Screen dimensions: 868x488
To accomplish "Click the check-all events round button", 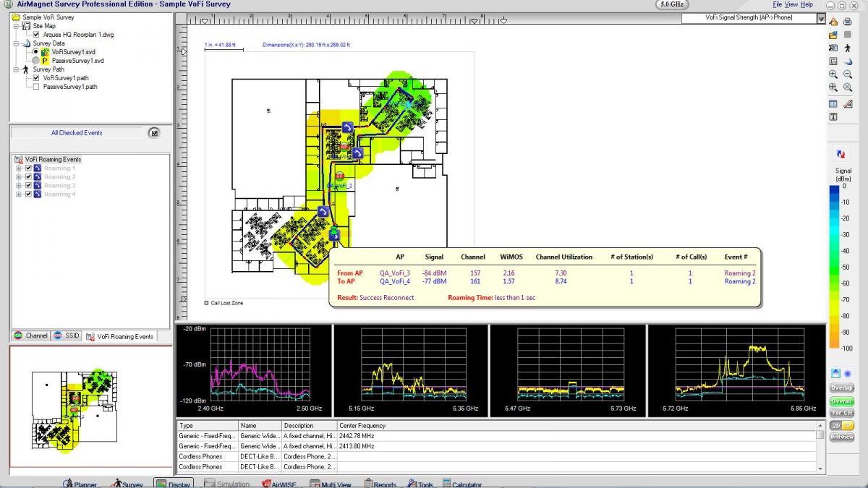I will [153, 133].
